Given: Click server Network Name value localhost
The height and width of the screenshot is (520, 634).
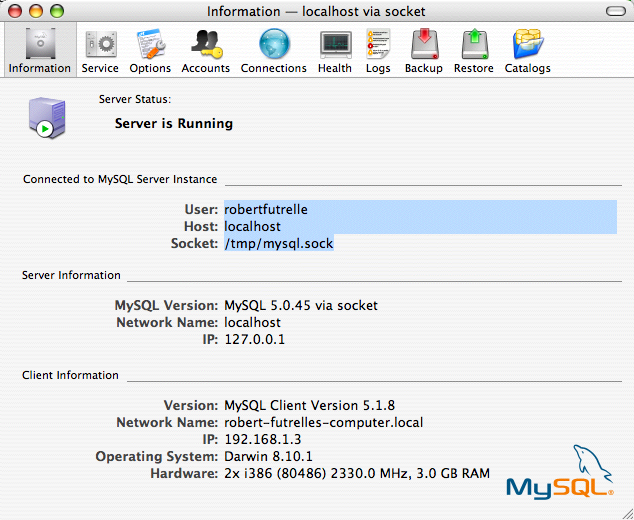Looking at the screenshot, I should [252, 322].
